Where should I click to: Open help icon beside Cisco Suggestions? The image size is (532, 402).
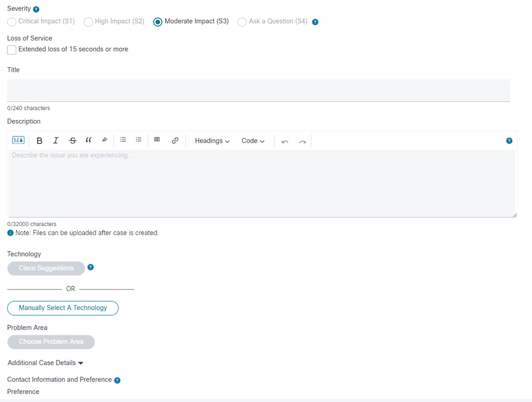tap(90, 267)
